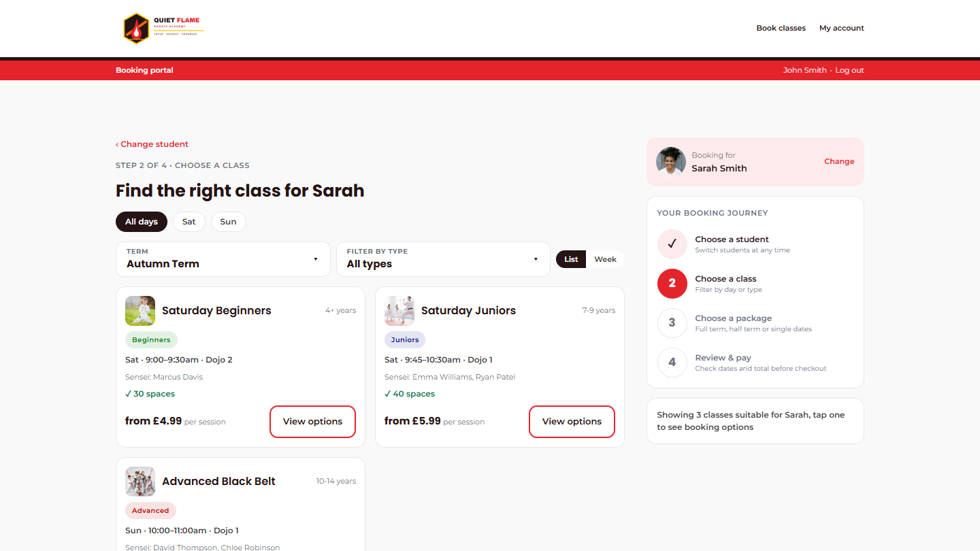Select the All days filter pill
This screenshot has width=980, height=551.
tap(142, 222)
